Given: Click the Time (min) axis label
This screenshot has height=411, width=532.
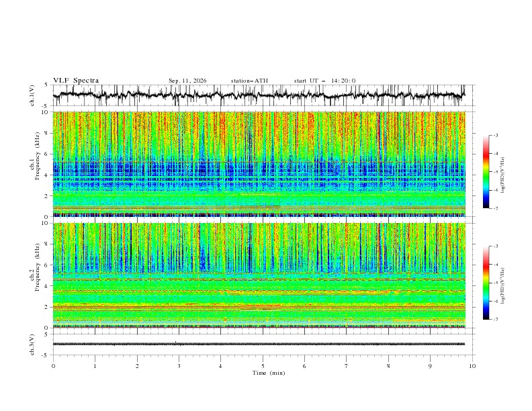Looking at the screenshot, I should pos(269,373).
